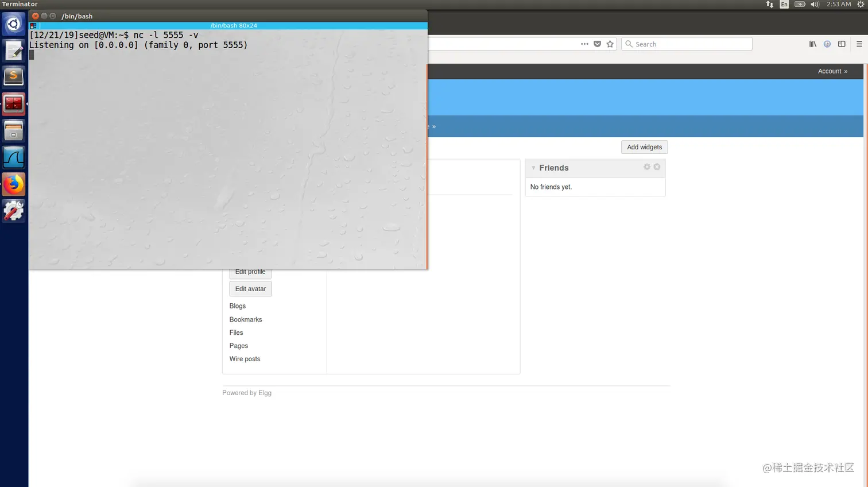The image size is (868, 487).
Task: Open the Bookmarks link in profile menu
Action: (x=246, y=319)
